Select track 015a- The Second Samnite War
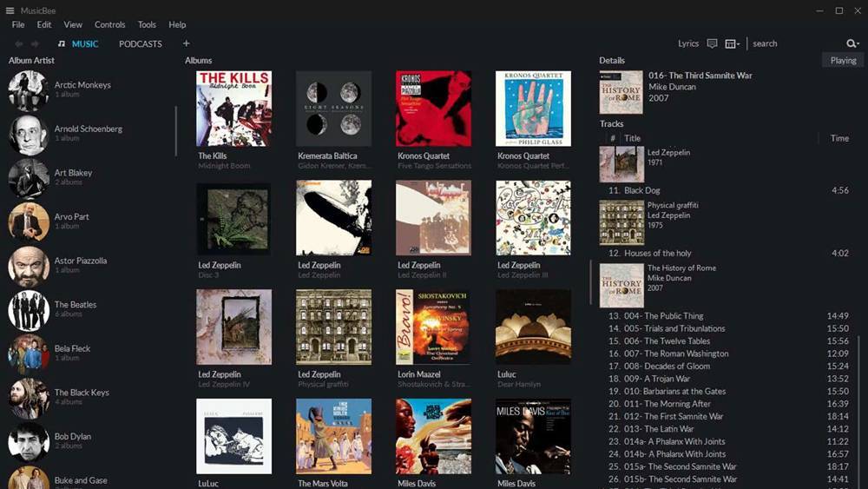Viewport: 868px width, 489px height. tap(728, 466)
